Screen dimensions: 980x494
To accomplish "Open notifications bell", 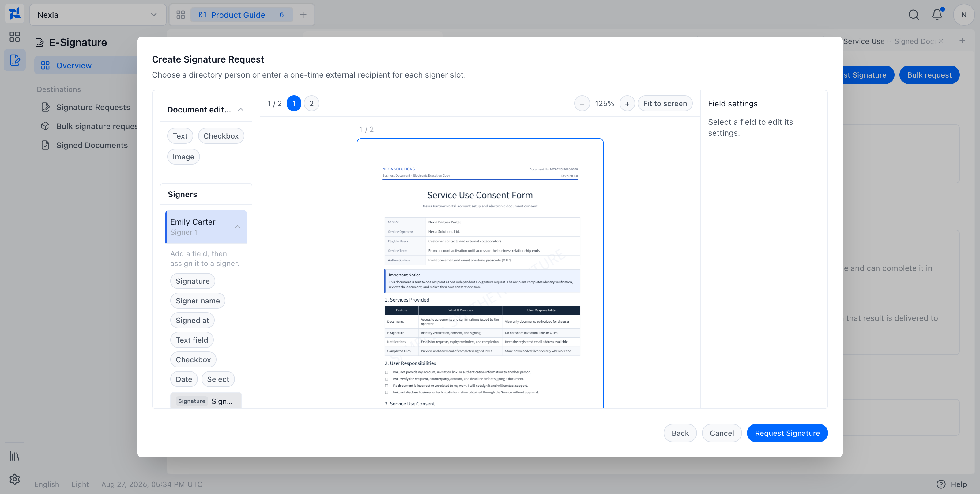I will [x=937, y=14].
